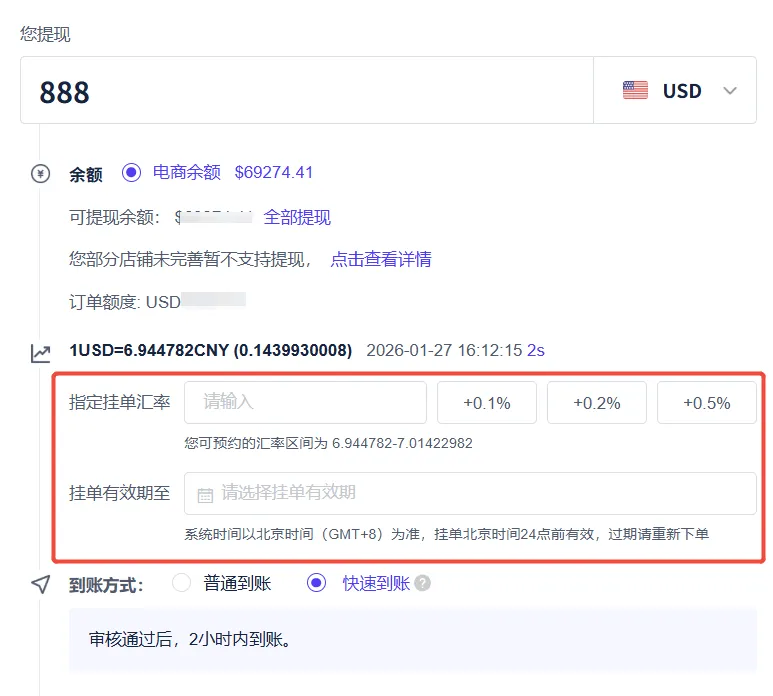
Task: Click the +0.2% rate button
Action: tap(597, 402)
